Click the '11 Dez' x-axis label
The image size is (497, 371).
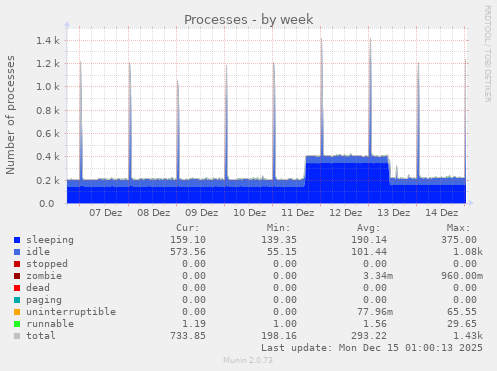coord(298,213)
